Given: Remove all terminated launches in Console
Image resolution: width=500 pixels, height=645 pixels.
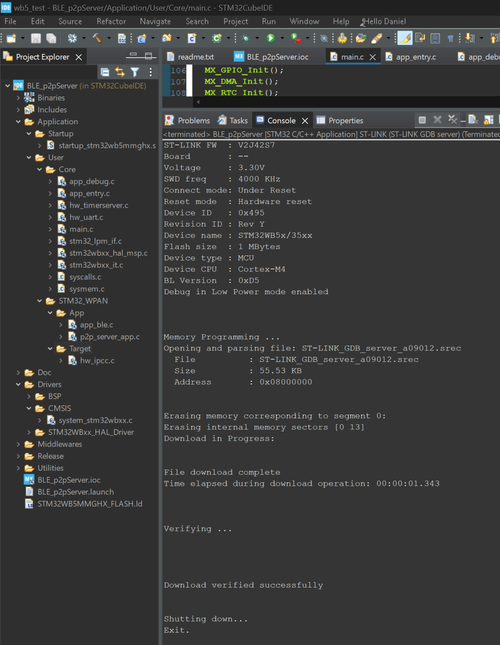Looking at the screenshot, I should click(x=452, y=120).
